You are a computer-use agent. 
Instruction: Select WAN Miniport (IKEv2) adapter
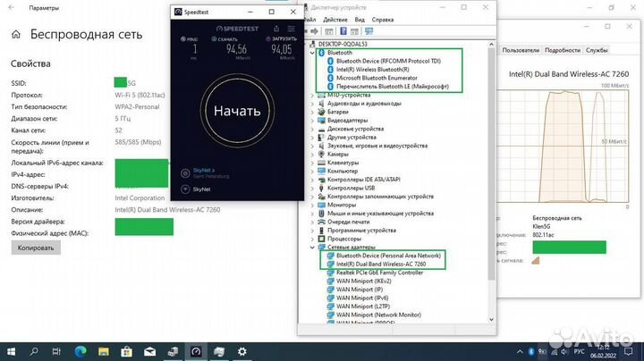[x=363, y=281]
